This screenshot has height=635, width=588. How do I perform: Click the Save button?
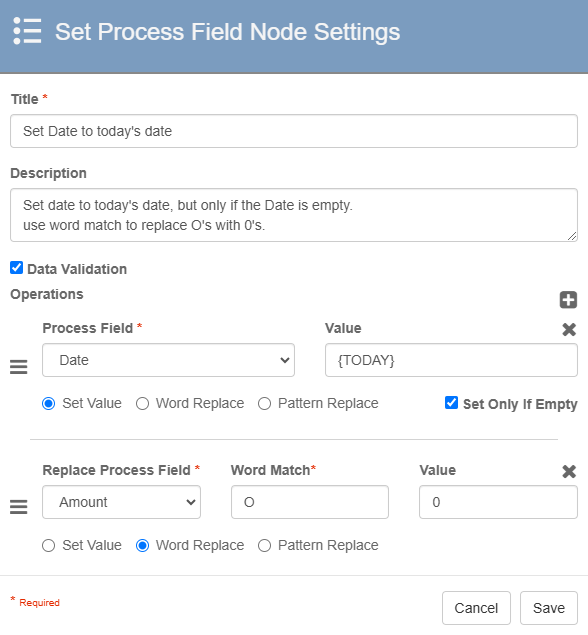tap(549, 608)
